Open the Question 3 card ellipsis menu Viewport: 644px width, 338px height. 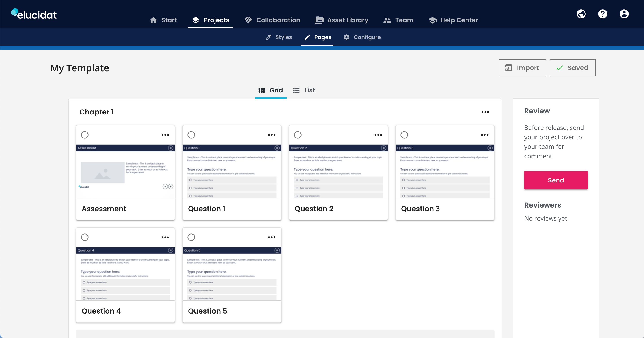tap(485, 135)
